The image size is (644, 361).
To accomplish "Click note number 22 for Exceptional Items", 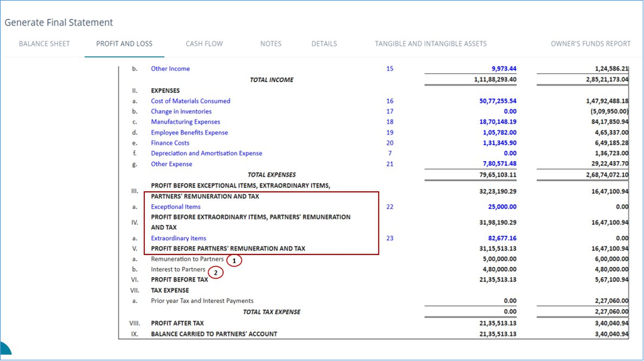I will point(390,207).
